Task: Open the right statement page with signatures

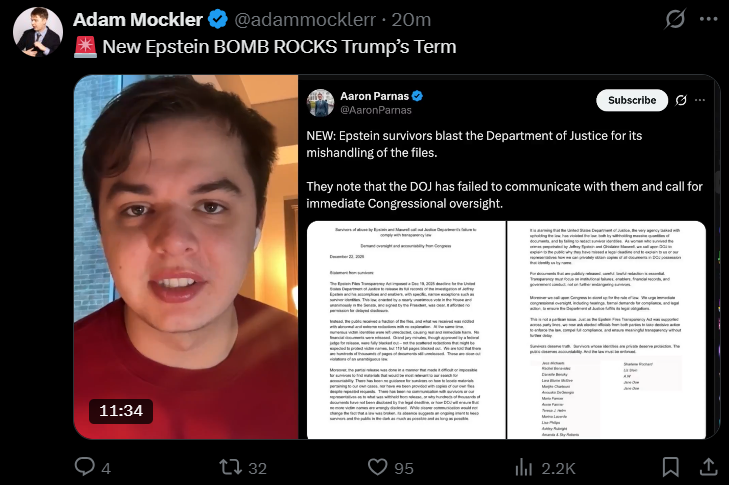Action: pyautogui.click(x=606, y=330)
